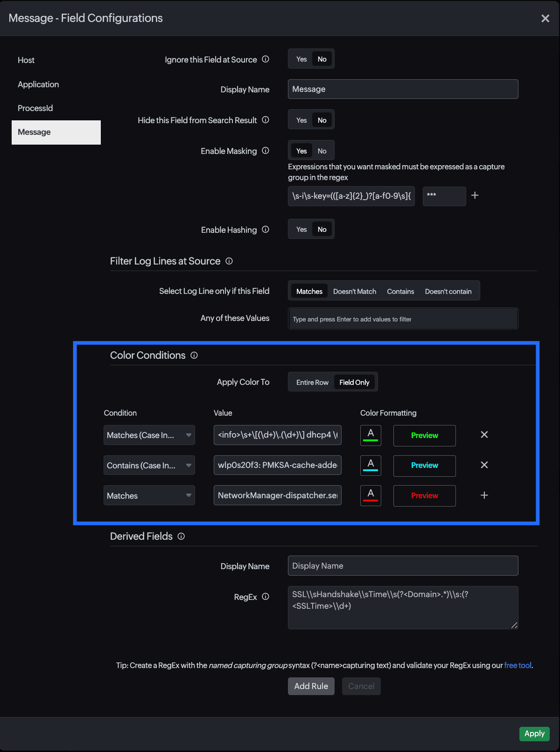560x752 pixels.
Task: Click info icon beside RegEx label
Action: point(266,597)
